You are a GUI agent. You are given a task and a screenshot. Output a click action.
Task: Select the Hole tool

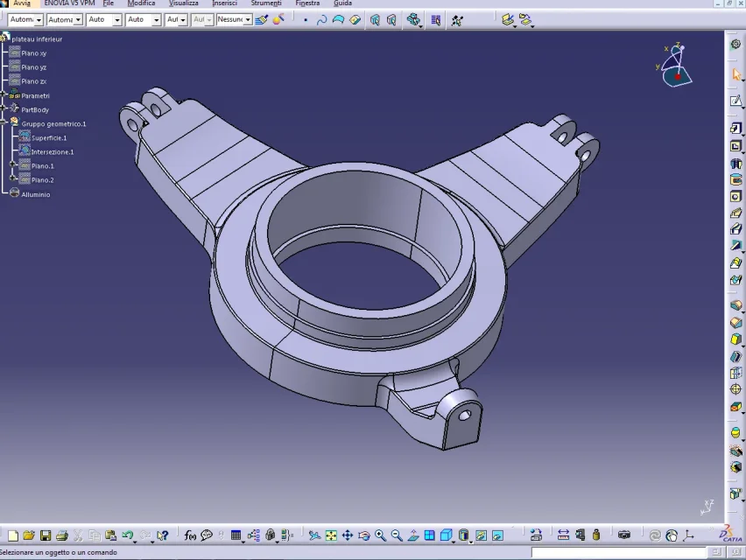pos(735,196)
